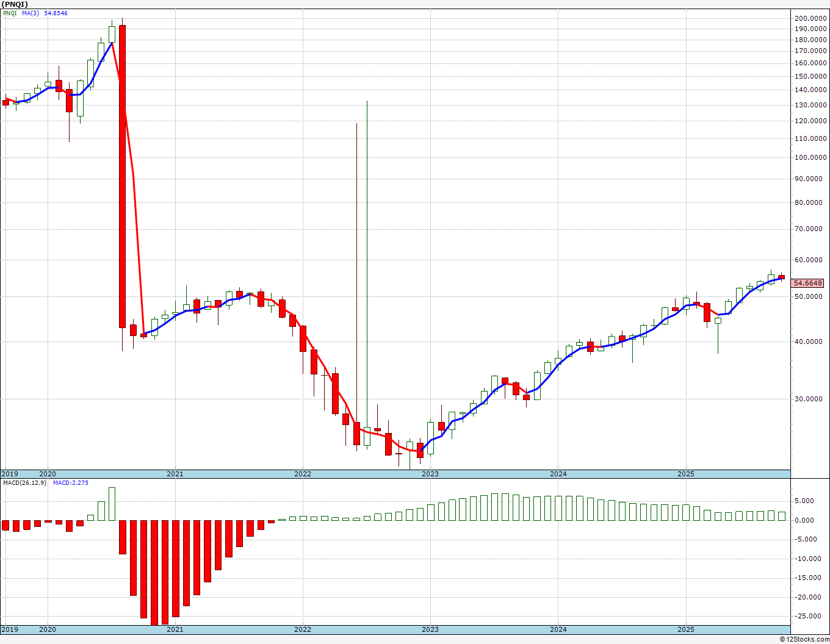Pick 2022 on the MACD panel time axis
This screenshot has height=644, width=830.
tap(303, 629)
